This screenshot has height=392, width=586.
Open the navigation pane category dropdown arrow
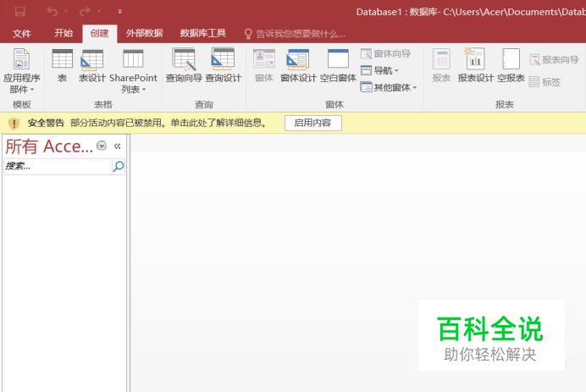pos(102,146)
